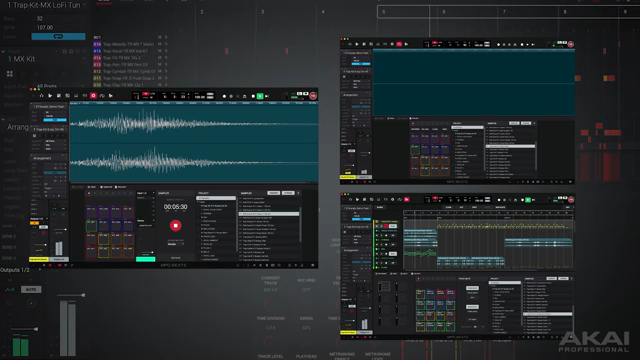
Task: Select red highlighted mode icon in blank-waveform window
Action: (399, 44)
